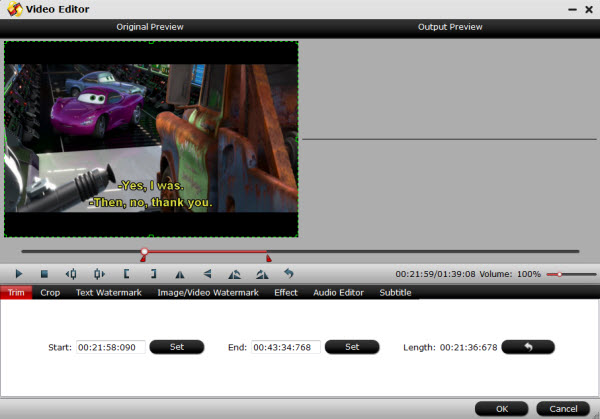Step to next frame
600x419 pixels.
pyautogui.click(x=99, y=274)
